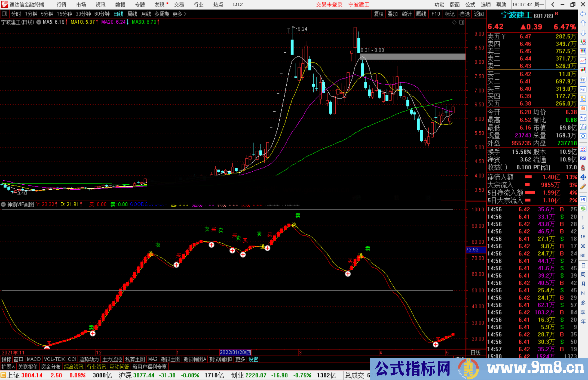The height and width of the screenshot is (380, 588).
Task: Click the FS icon in sidebar
Action: click(x=583, y=199)
